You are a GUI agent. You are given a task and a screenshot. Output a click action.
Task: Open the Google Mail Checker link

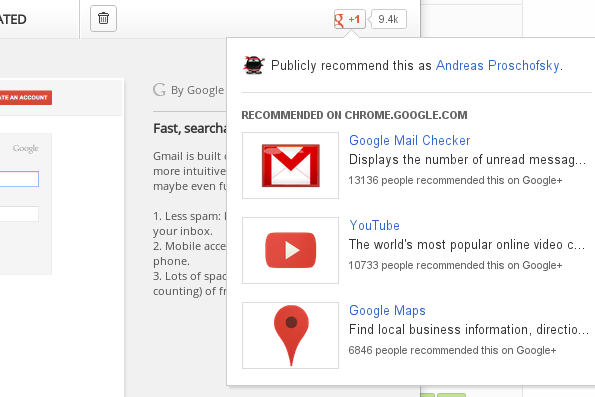[409, 140]
